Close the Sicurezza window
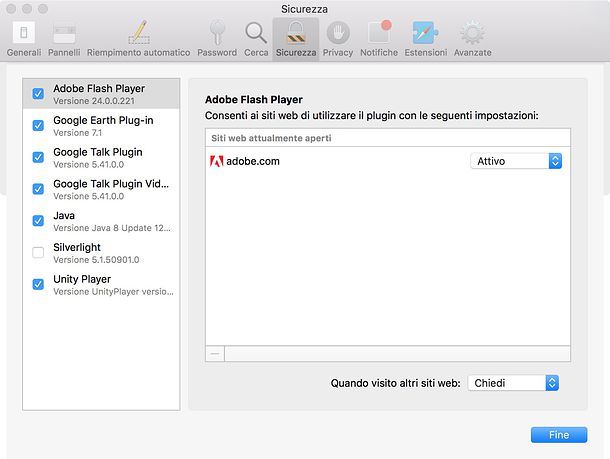Screen dimensions: 610x459 11,9
